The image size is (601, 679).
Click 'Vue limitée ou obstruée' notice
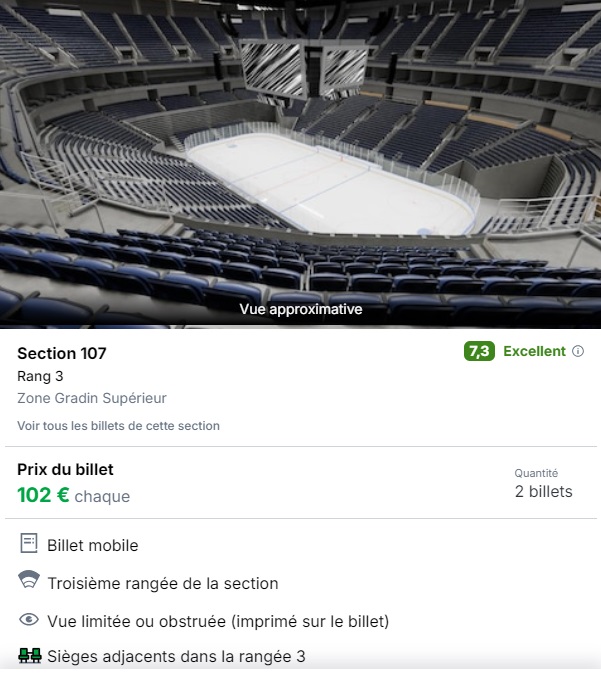[218, 621]
